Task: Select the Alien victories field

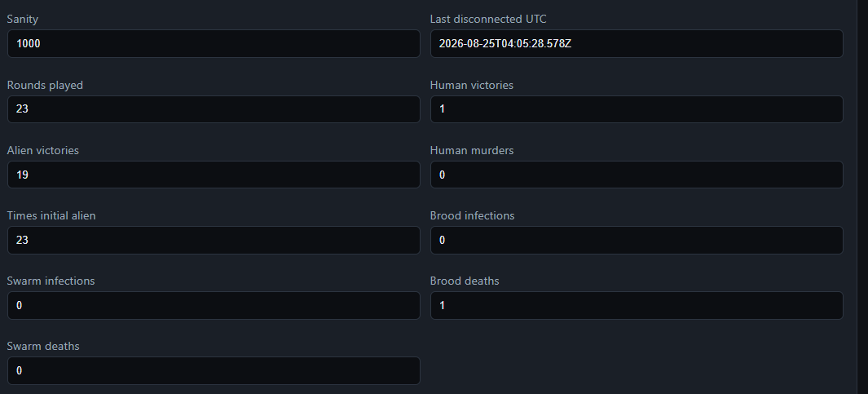Action: (x=214, y=175)
